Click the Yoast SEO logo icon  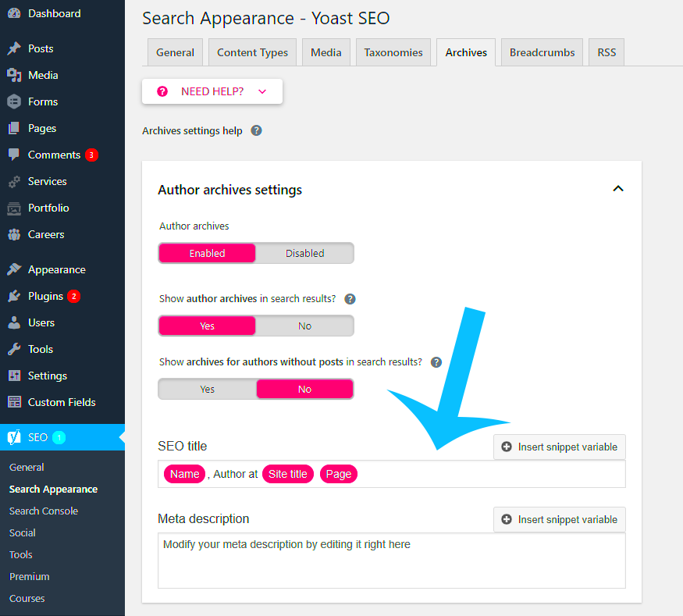pos(14,437)
